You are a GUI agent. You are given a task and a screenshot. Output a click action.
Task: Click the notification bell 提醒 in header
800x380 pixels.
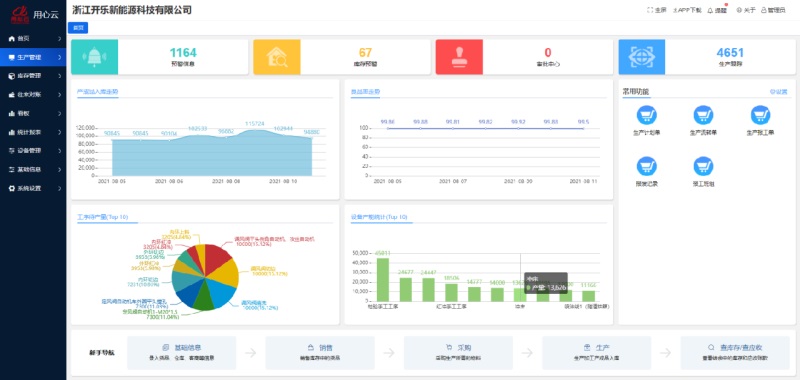pyautogui.click(x=717, y=10)
